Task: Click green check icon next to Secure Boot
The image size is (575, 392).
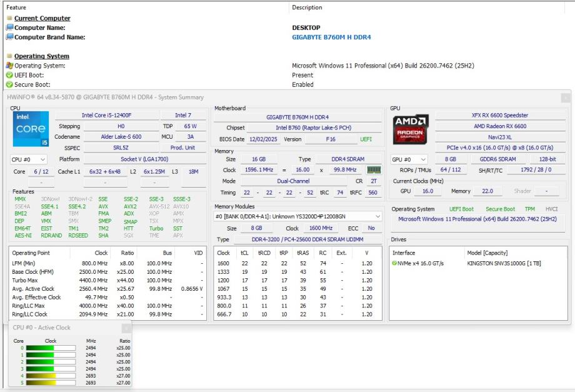Action: 9,84
